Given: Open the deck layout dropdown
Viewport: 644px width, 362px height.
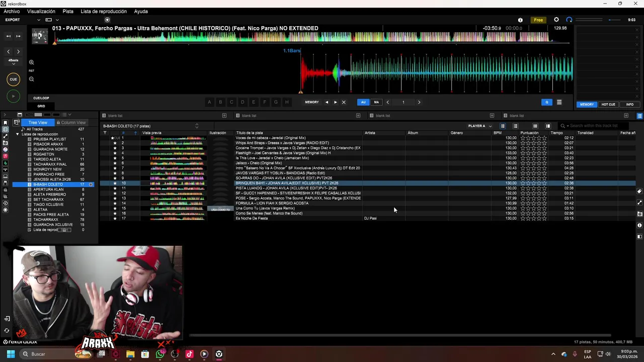Looking at the screenshot, I should [57, 20].
